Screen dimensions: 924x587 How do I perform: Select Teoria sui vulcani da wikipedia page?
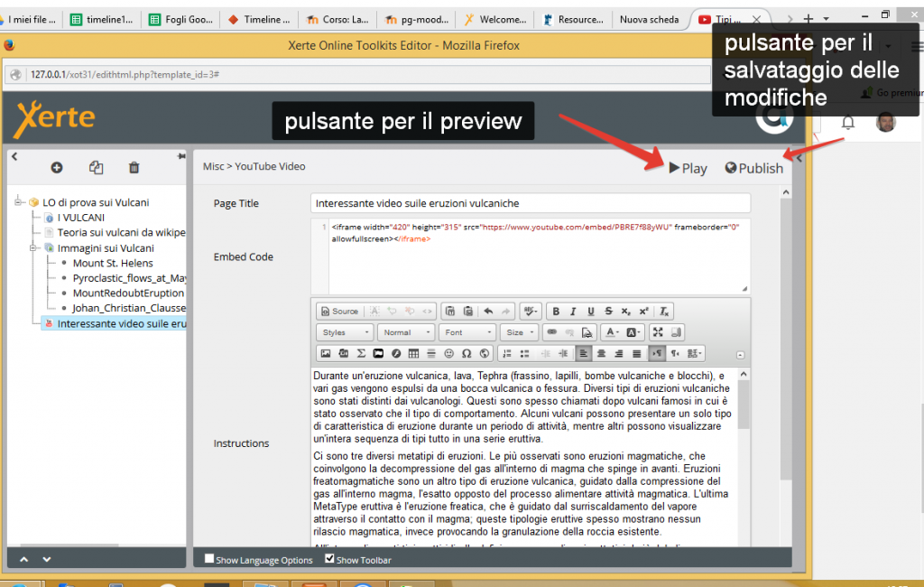click(122, 232)
